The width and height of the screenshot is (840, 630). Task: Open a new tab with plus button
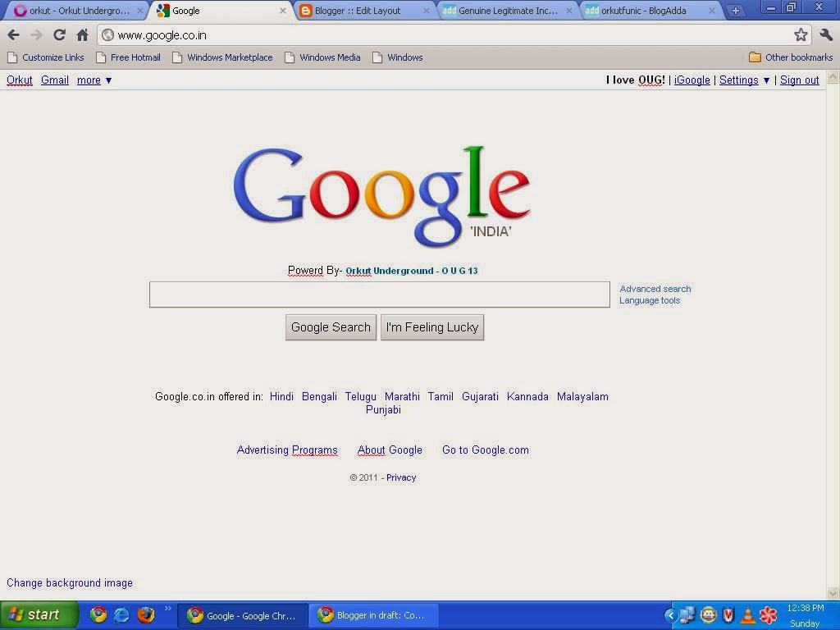736,11
